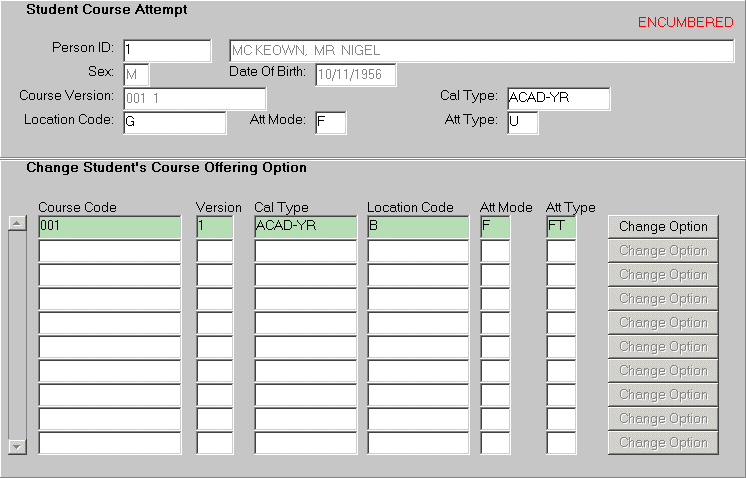Image resolution: width=746 pixels, height=478 pixels.
Task: Click the top Att Mode field
Action: pos(330,122)
